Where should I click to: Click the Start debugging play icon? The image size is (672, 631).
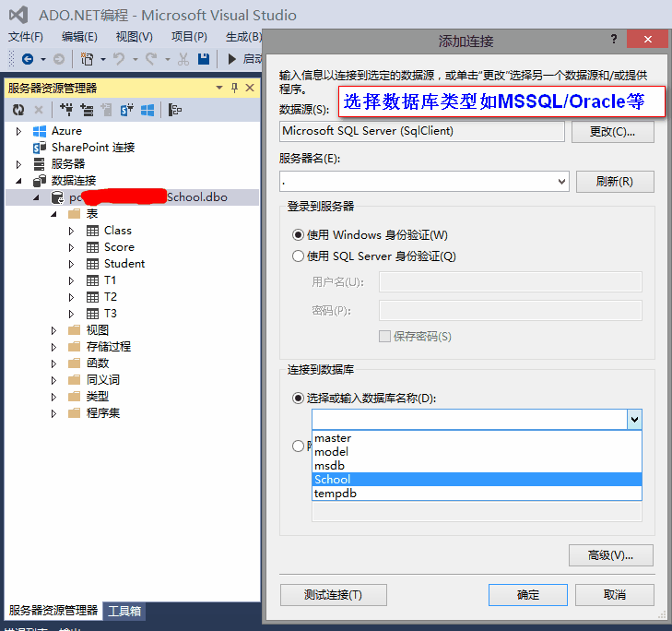pos(232,59)
